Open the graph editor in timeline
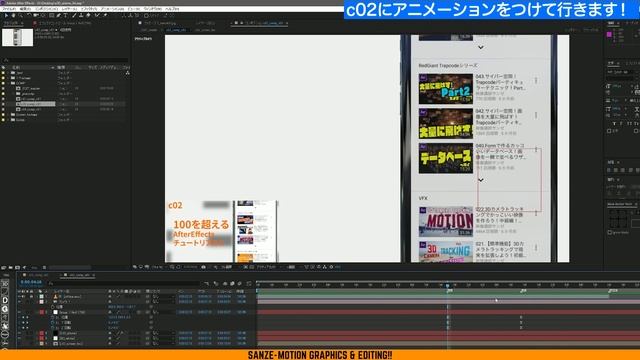 [x=249, y=283]
